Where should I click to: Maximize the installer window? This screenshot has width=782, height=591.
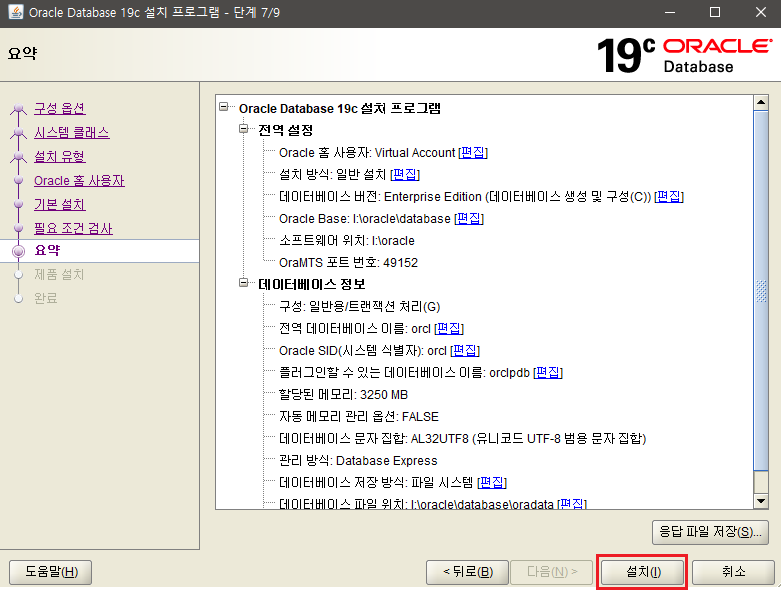[x=715, y=12]
